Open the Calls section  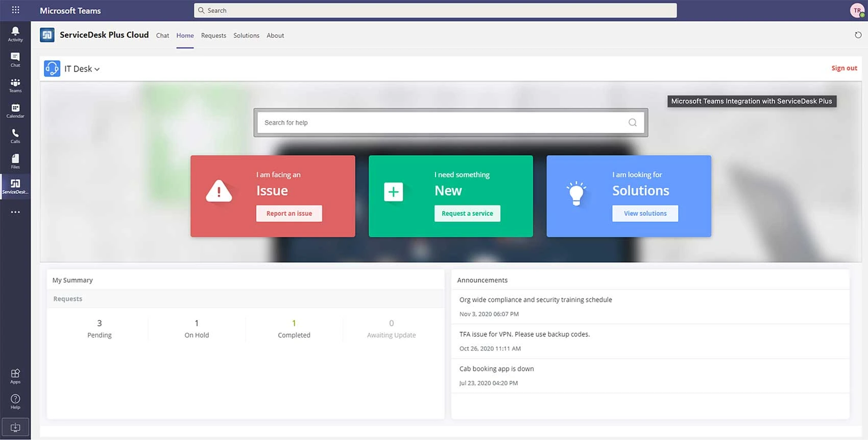click(15, 136)
